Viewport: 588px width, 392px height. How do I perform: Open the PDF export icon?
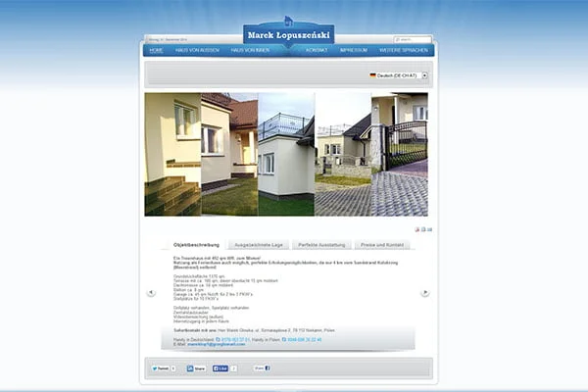(x=417, y=229)
